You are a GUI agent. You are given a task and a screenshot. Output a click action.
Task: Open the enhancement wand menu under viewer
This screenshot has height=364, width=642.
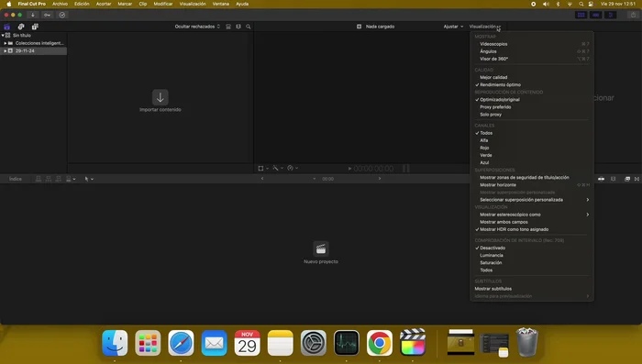click(x=278, y=168)
